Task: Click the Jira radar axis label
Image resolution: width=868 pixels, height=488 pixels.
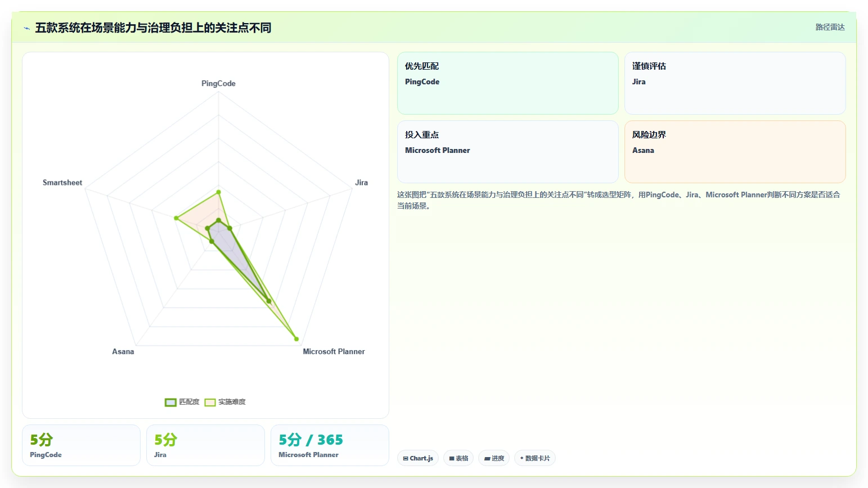Action: click(361, 183)
